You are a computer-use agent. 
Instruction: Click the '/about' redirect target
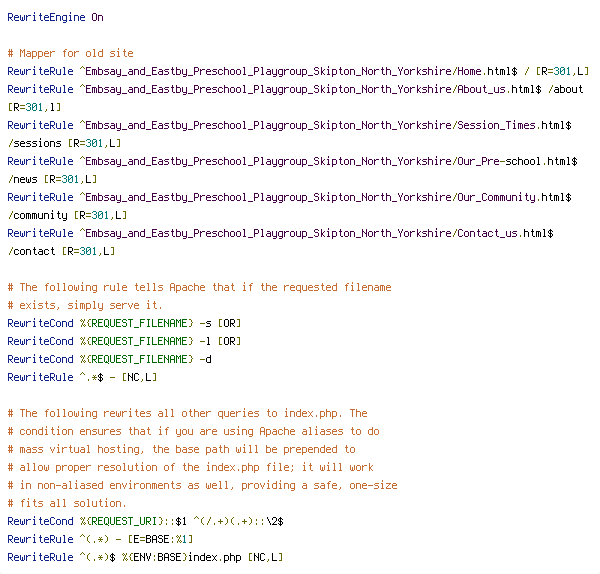(x=565, y=89)
